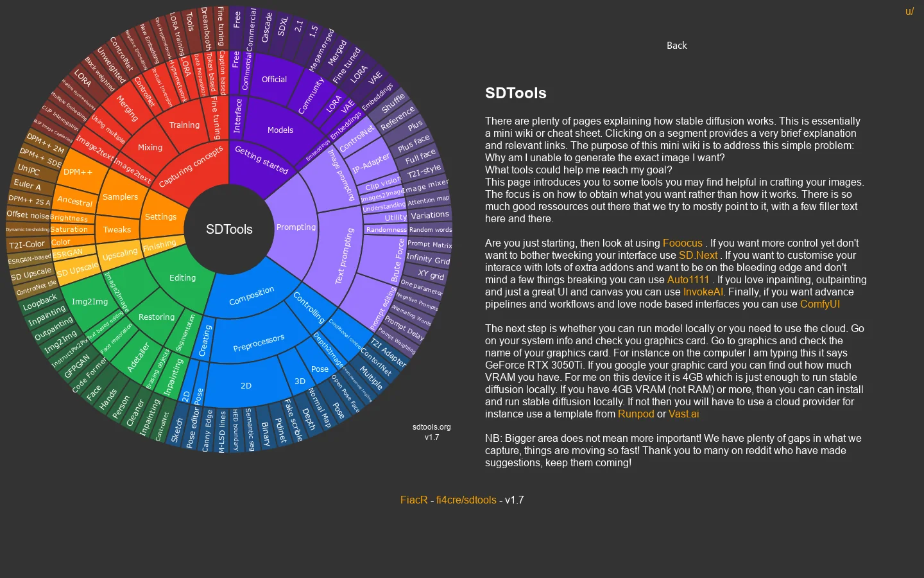
Task: Select the Mixing segment
Action: [150, 148]
